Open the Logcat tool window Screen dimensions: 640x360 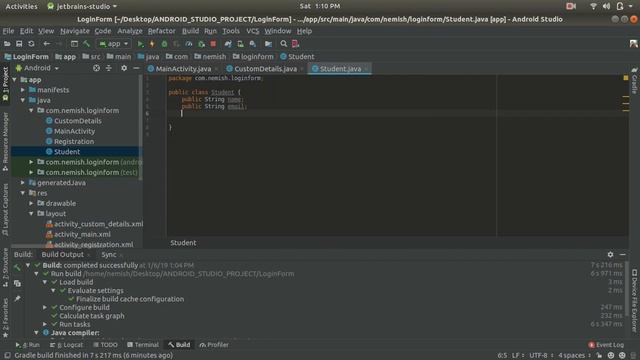(x=66, y=345)
